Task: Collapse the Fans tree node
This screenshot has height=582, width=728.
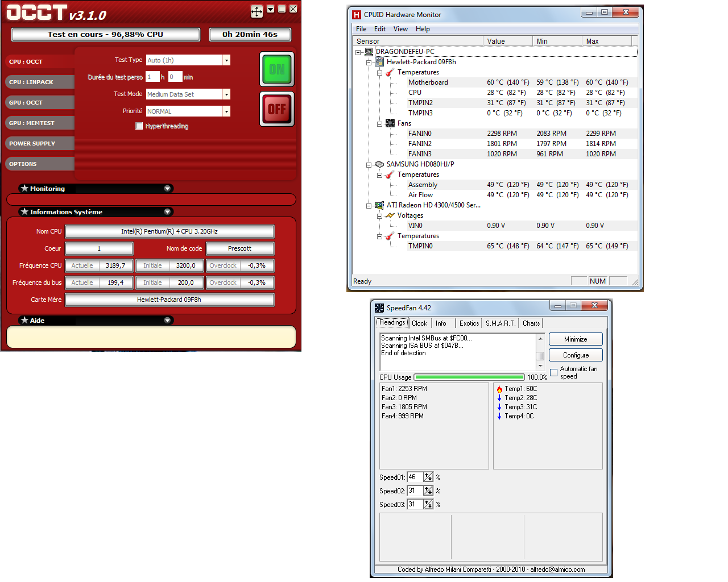Action: tap(379, 123)
